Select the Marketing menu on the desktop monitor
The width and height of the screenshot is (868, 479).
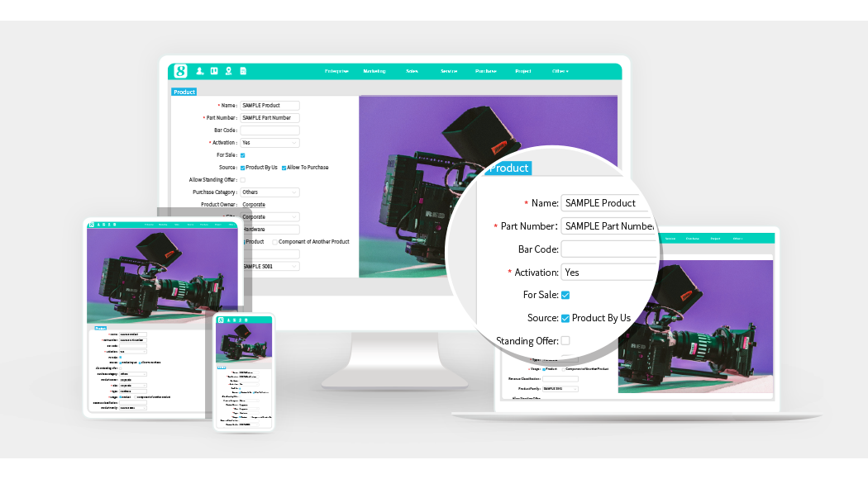[x=374, y=71]
